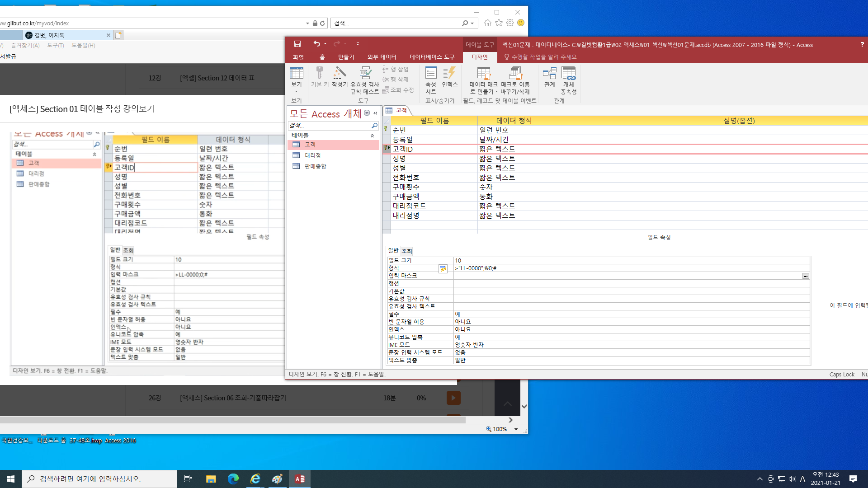This screenshot has width=868, height=488.
Task: Click the input mask builder ellipsis button
Action: point(806,276)
